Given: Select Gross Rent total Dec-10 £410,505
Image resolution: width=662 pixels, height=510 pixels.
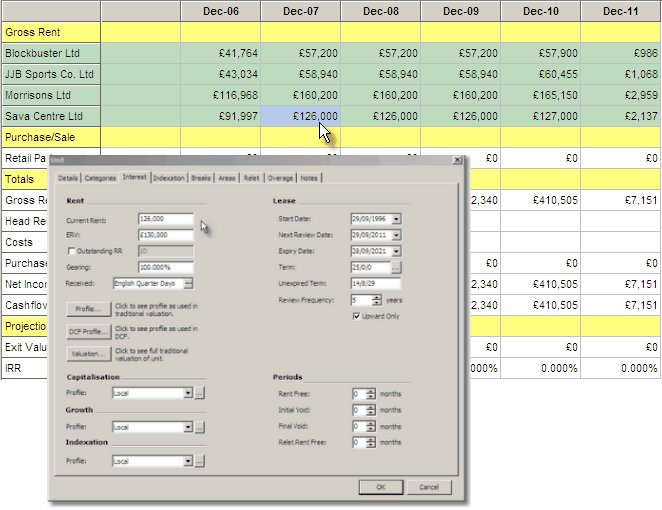Looking at the screenshot, I should point(541,200).
